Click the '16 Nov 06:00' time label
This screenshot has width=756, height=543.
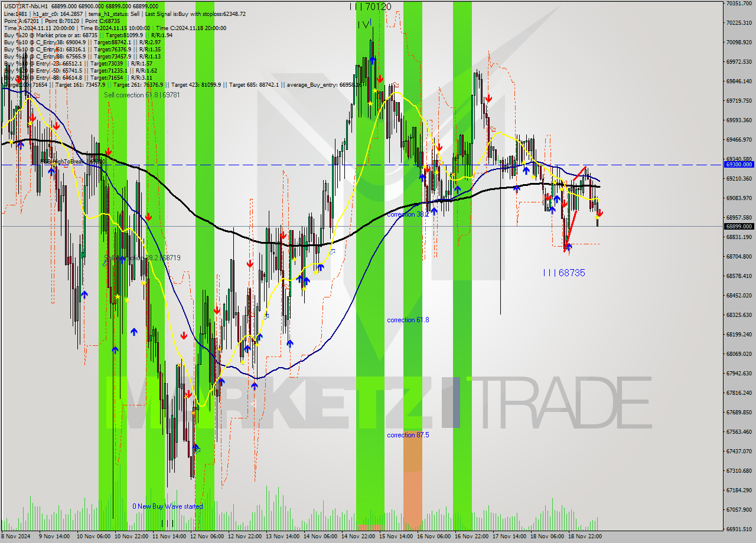434,537
